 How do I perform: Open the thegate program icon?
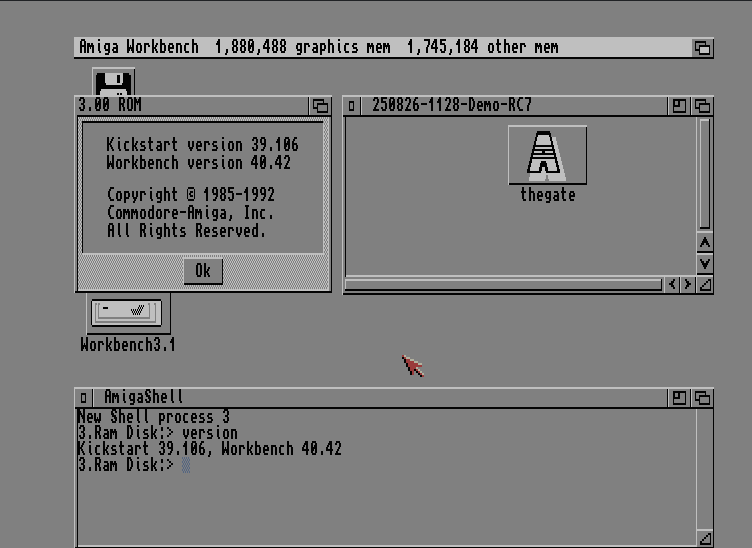[547, 155]
